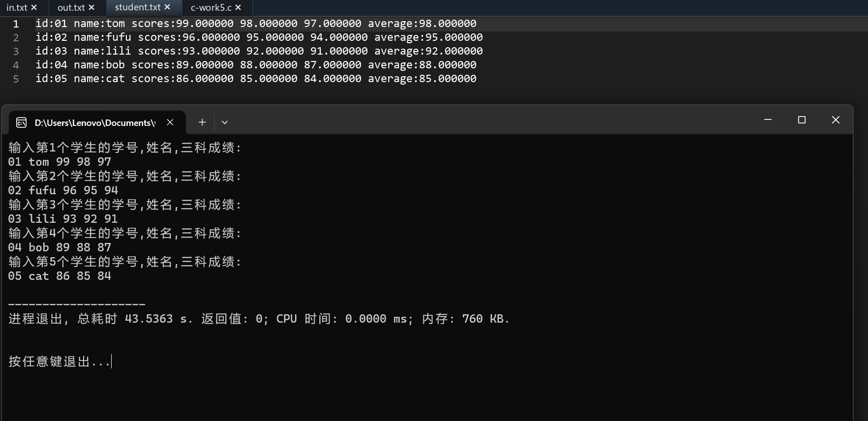
Task: Click the '按任意键退出...' prompt
Action: [60, 361]
